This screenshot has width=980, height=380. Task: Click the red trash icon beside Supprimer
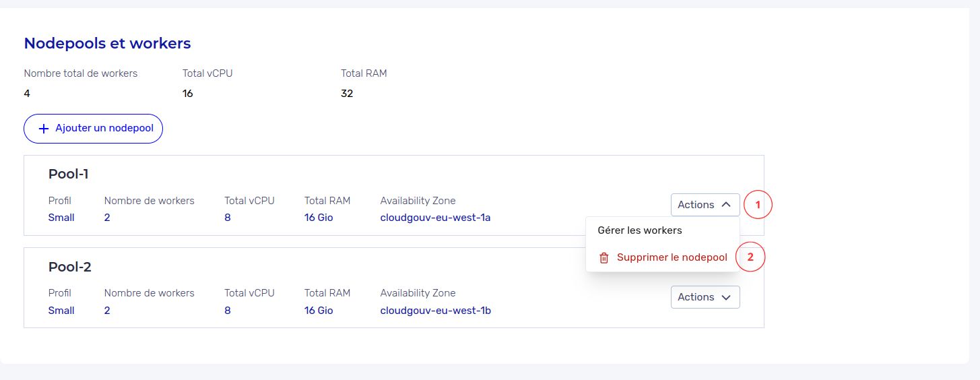pyautogui.click(x=604, y=257)
